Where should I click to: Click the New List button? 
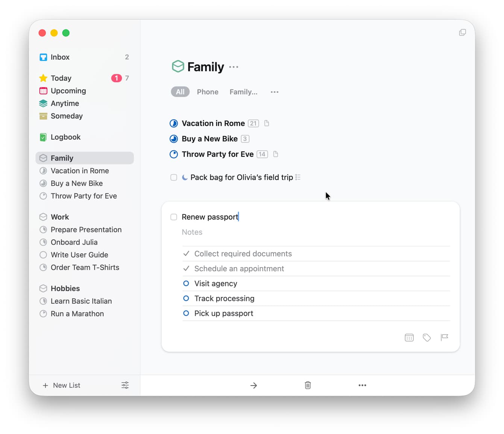coord(62,385)
